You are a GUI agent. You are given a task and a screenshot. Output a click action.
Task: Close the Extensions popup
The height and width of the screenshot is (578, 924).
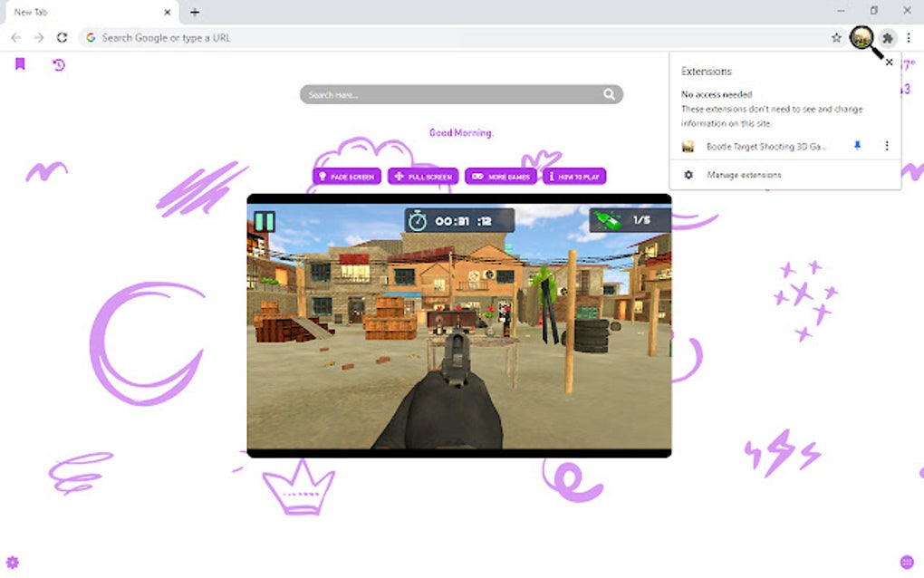click(x=890, y=62)
